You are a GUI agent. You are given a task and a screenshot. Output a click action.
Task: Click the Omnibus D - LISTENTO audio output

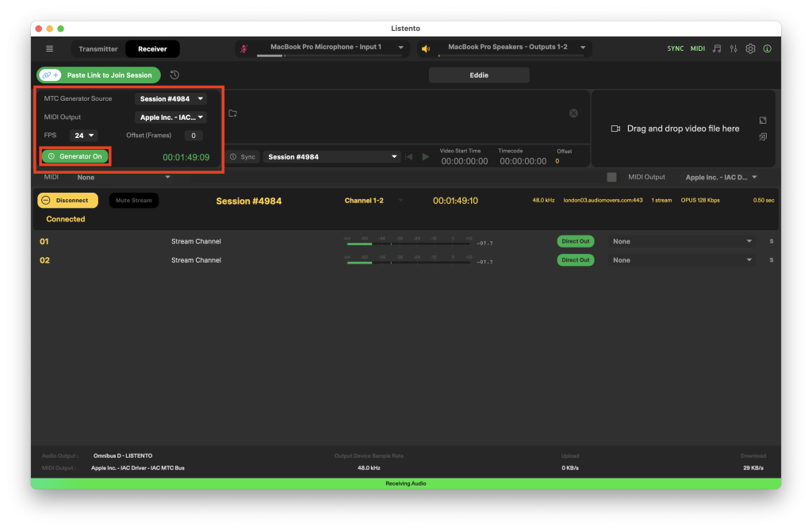123,456
